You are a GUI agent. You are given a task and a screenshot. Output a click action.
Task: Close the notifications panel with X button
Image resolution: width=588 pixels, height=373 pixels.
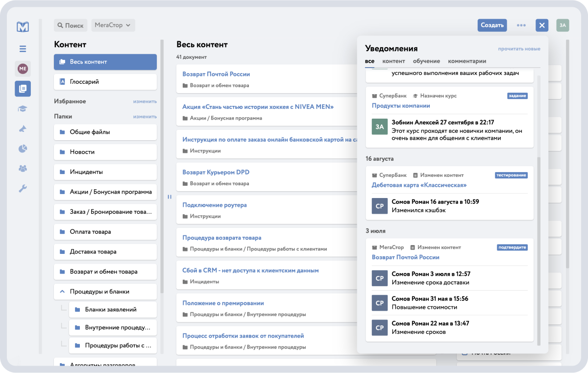(x=541, y=25)
